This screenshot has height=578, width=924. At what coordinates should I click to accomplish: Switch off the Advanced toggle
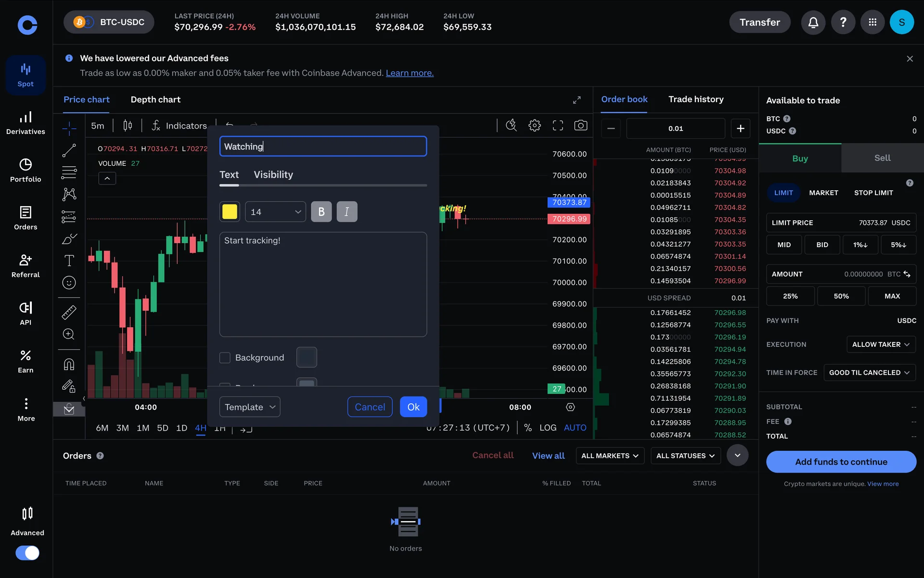coord(27,552)
